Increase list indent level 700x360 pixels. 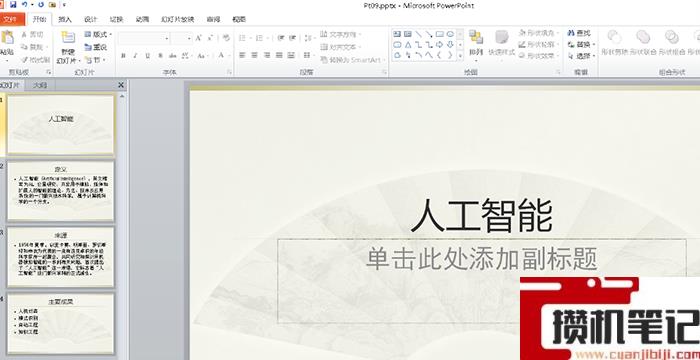pos(293,38)
